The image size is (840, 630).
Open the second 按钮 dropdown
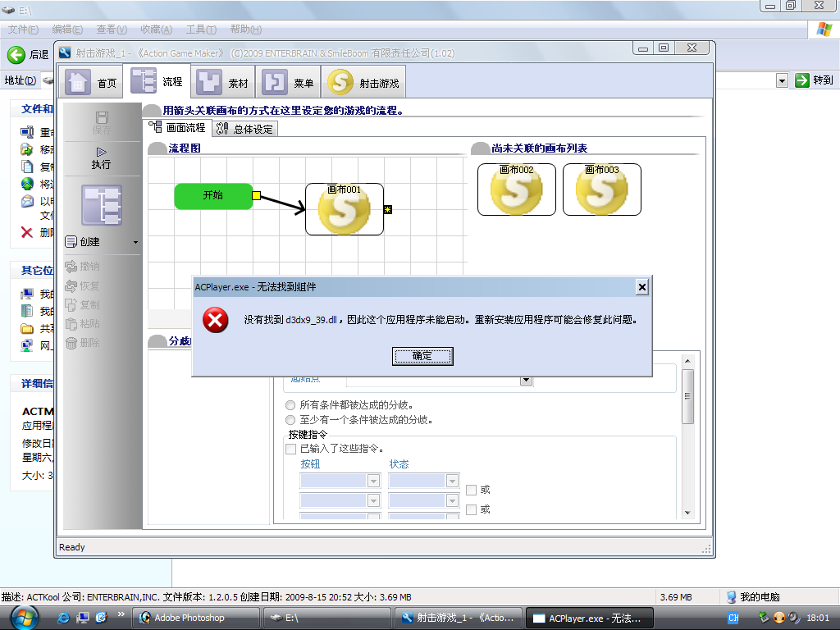tap(373, 500)
